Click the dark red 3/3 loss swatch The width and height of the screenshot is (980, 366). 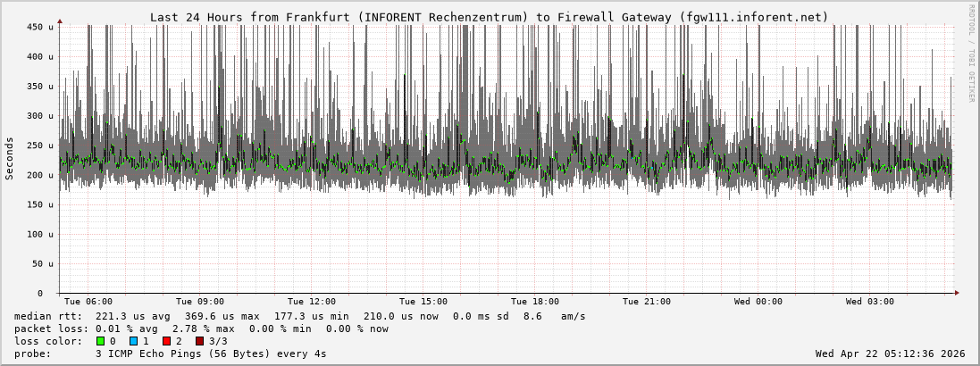click(199, 341)
